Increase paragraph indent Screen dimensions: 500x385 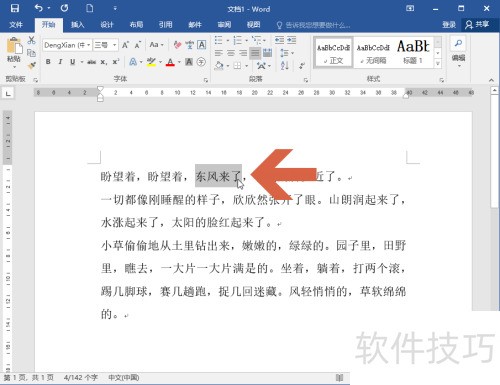point(292,40)
